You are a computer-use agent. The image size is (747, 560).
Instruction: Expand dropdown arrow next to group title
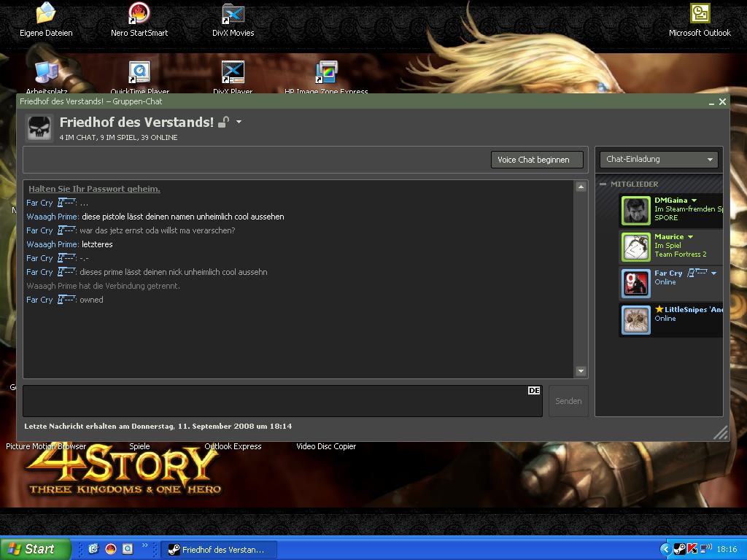pyautogui.click(x=239, y=122)
